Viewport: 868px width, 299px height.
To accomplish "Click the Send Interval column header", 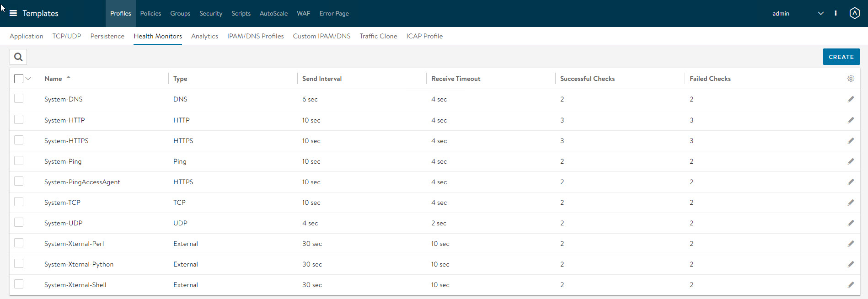I will 322,79.
